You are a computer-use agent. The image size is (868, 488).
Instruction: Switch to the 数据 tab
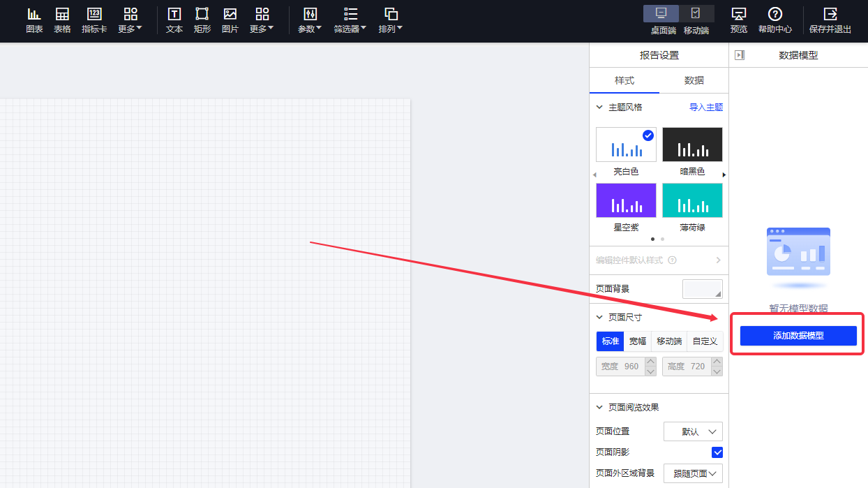(694, 80)
